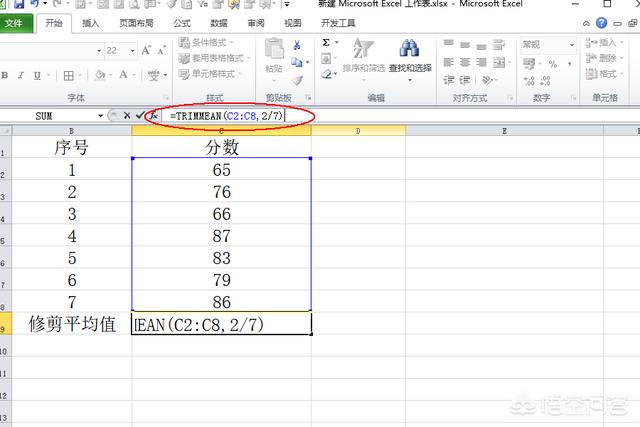Open the font size 22 dropdown
The width and height of the screenshot is (640, 427).
point(133,51)
